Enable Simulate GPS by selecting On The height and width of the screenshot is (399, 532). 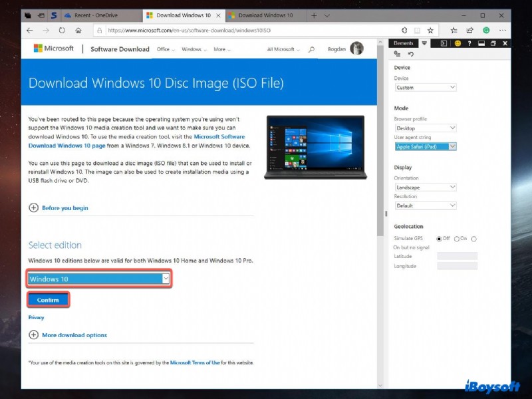point(457,239)
